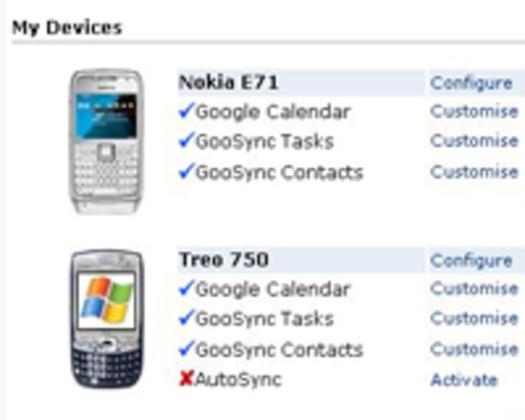Click the checkmark beside Treo 750 GooSync Tasks
The width and height of the screenshot is (525, 420).
click(x=186, y=318)
